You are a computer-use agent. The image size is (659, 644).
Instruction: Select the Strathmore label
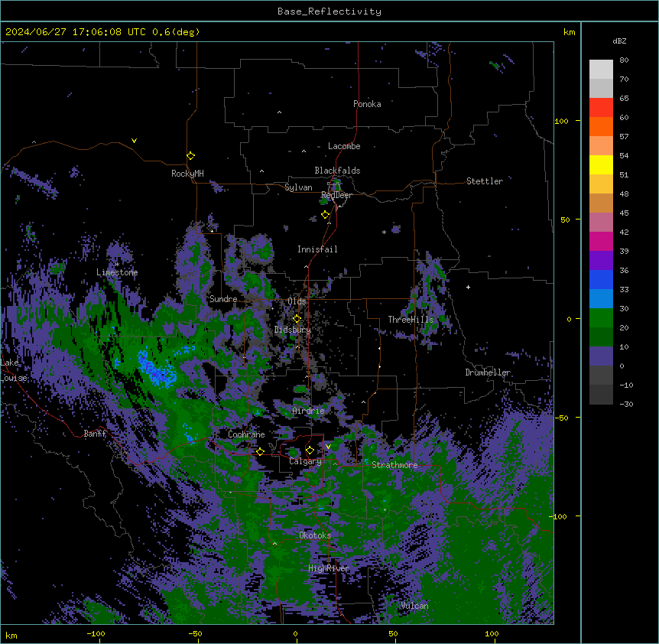(394, 465)
